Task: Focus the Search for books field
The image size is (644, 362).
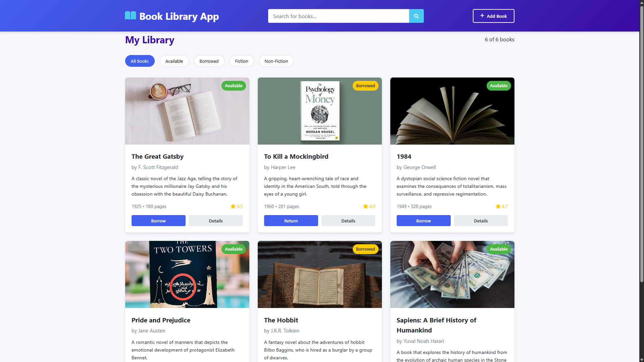Action: tap(338, 16)
